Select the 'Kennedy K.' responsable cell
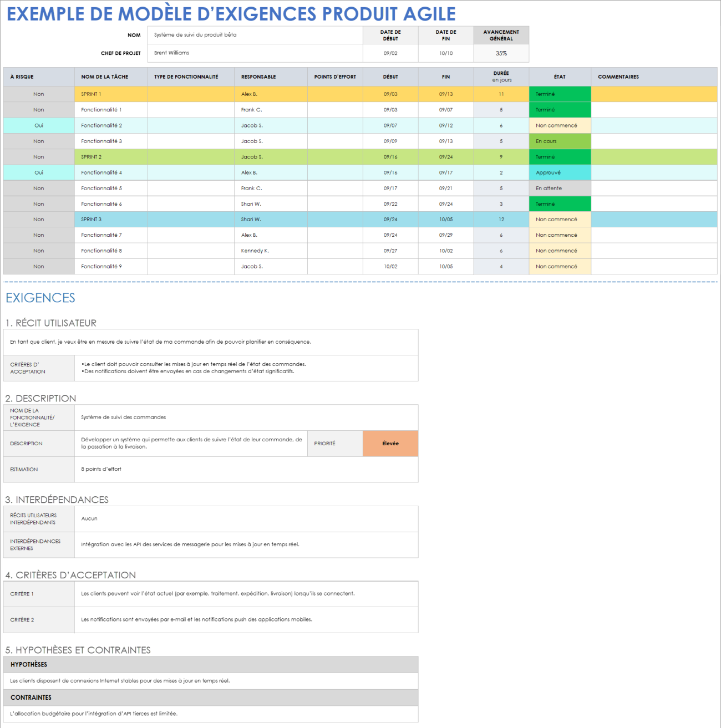Image resolution: width=721 pixels, height=728 pixels. pos(271,251)
